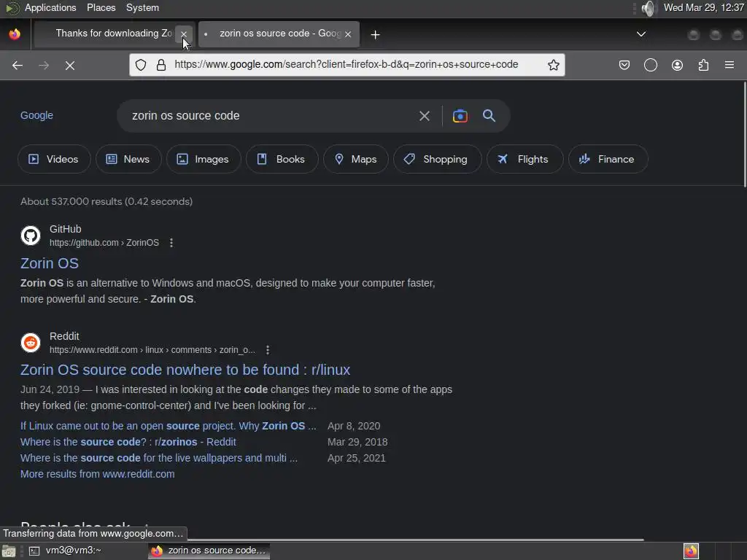Stop loading the page

[70, 65]
